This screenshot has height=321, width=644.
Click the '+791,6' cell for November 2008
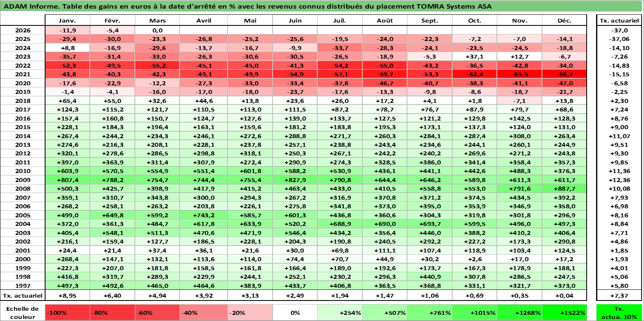(519, 189)
